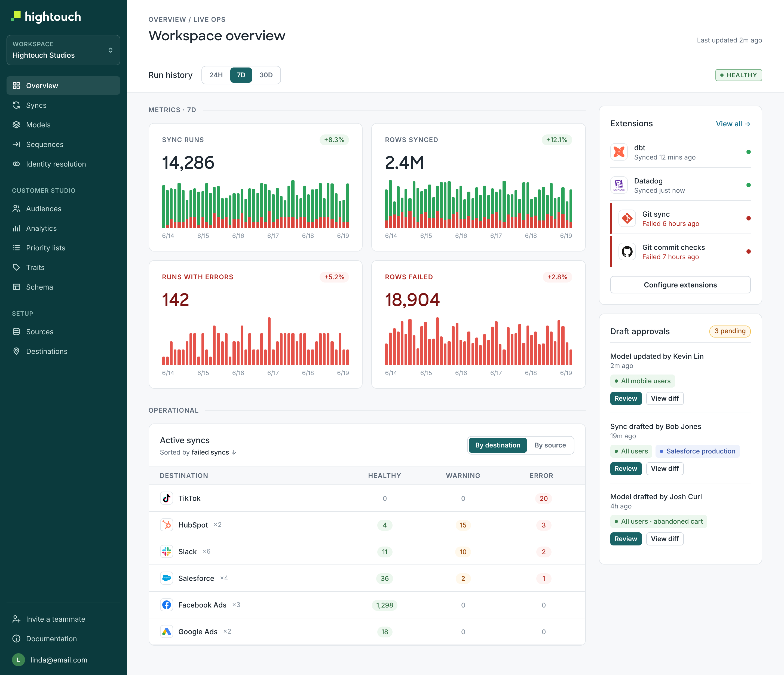Open the Hightouch Studios workspace switcher
Image resolution: width=784 pixels, height=675 pixels.
click(x=63, y=50)
